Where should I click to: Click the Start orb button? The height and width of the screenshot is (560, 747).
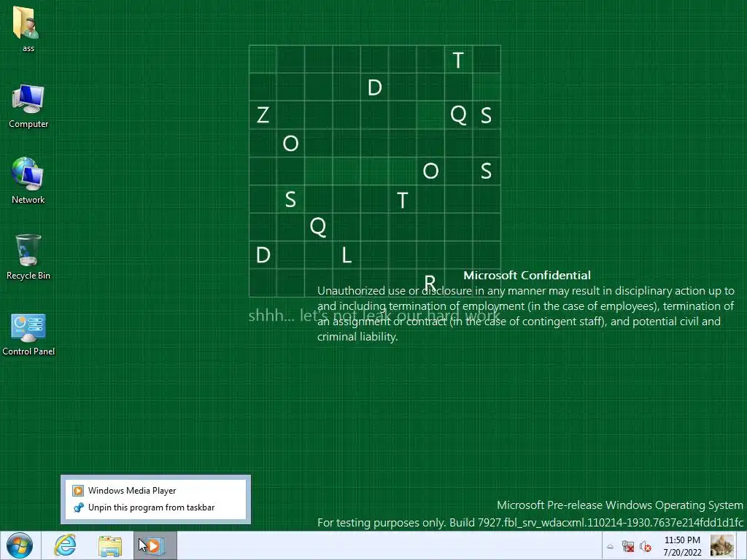[x=20, y=545]
